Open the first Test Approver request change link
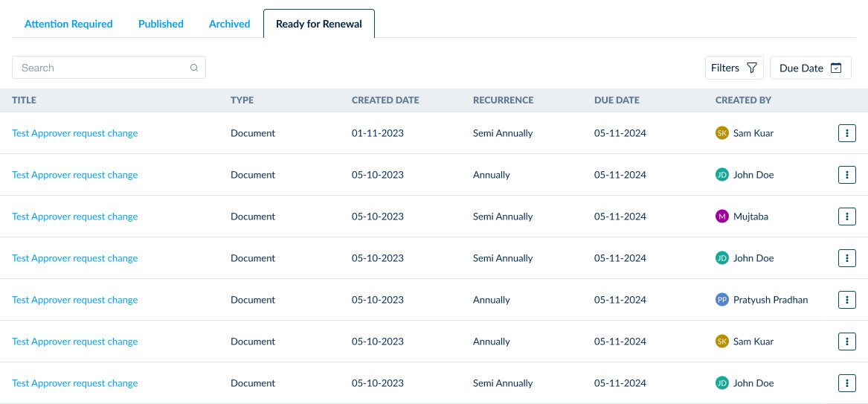 pyautogui.click(x=75, y=133)
